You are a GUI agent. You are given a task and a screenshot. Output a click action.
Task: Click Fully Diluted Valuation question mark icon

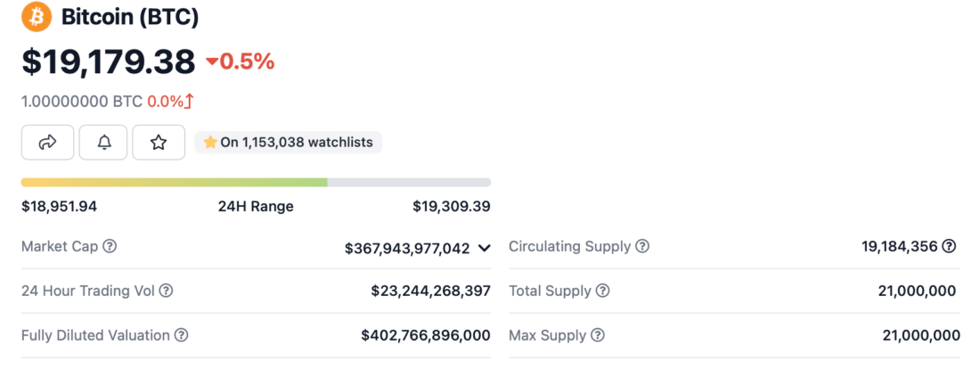(x=181, y=335)
